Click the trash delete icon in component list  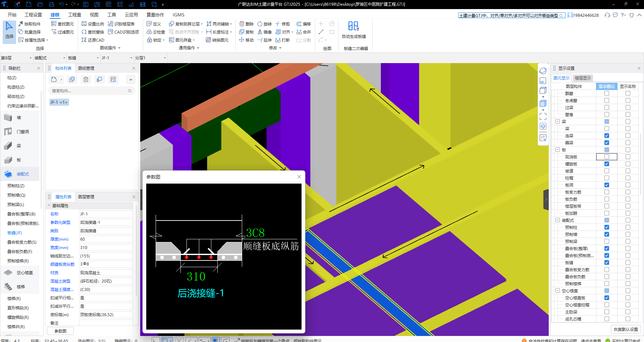86,80
